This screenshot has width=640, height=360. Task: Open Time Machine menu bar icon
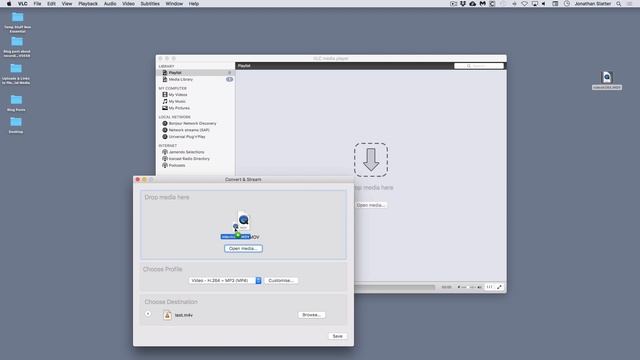567,4
